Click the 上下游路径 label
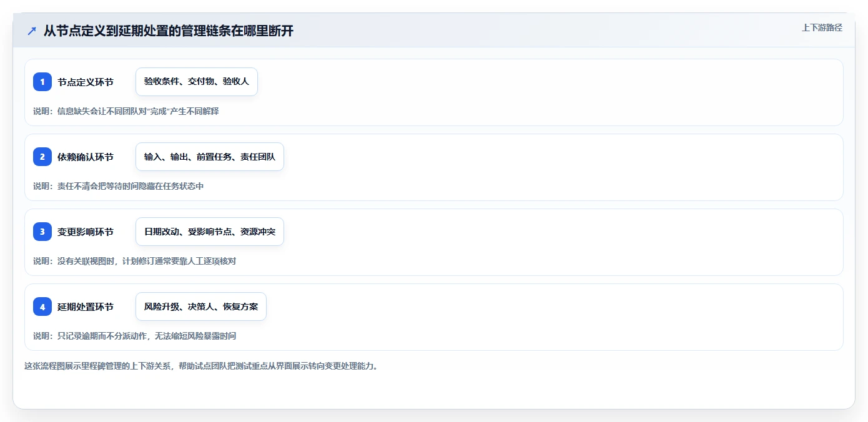Screen dimensions: 868x422 [x=822, y=27]
